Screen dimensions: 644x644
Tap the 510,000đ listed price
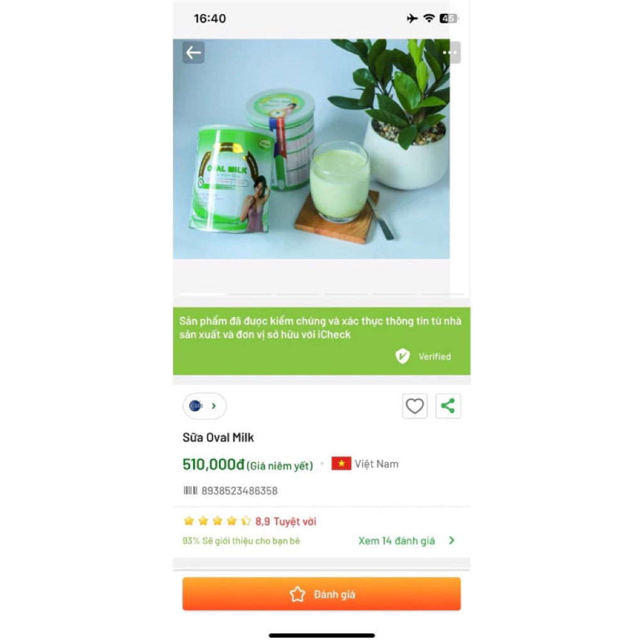point(213,465)
